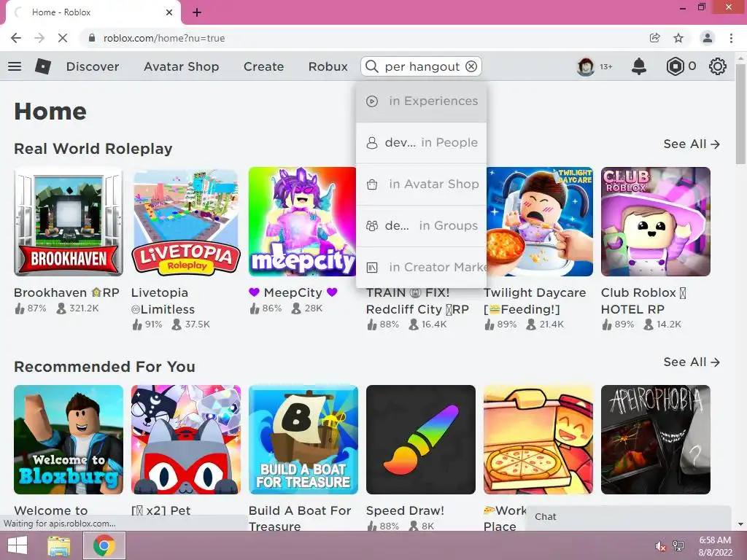Viewport: 747px width, 560px height.
Task: Click into the search input field
Action: point(422,66)
